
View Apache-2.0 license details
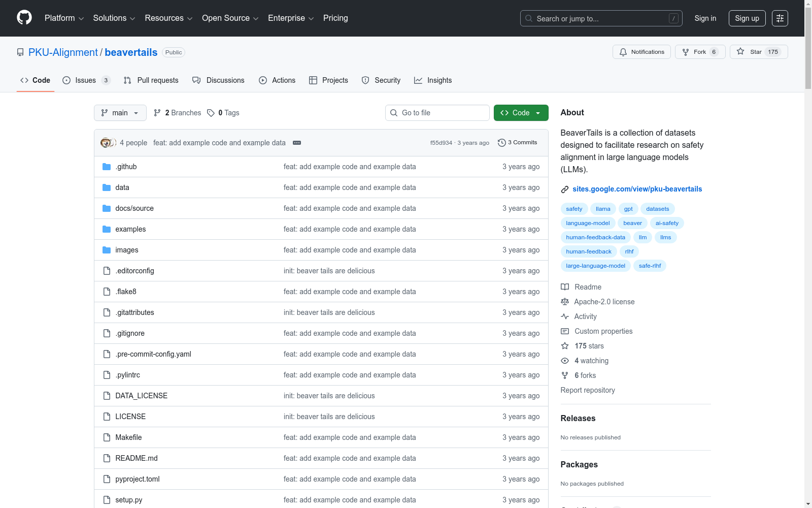(598, 302)
